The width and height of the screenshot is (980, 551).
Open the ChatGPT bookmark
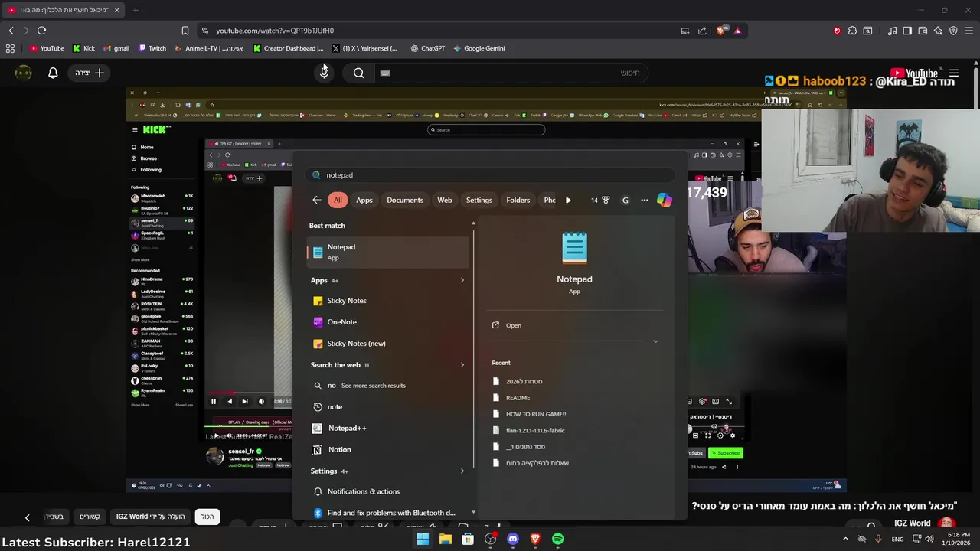click(x=427, y=48)
